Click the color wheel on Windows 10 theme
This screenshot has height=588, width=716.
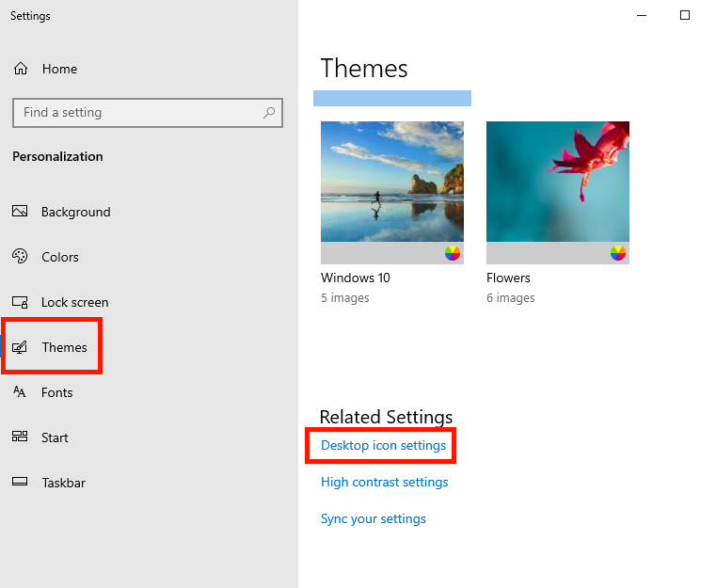453,253
